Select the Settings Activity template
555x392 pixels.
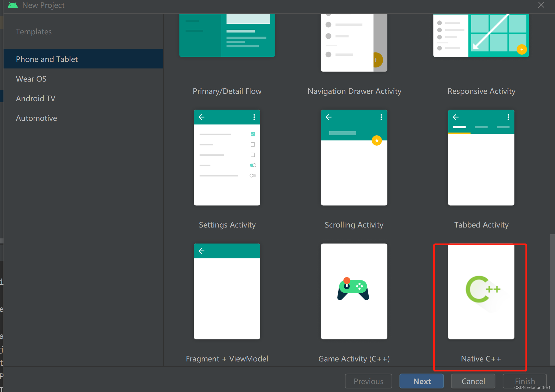227,157
